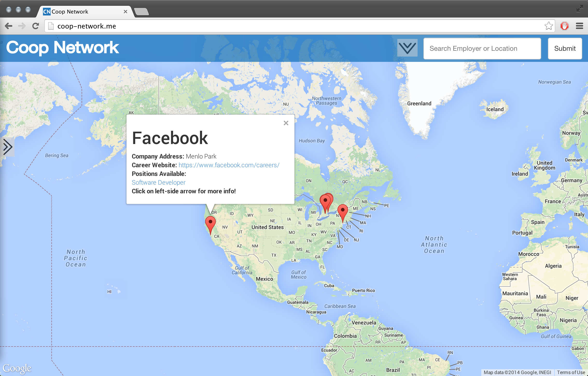Screen dimensions: 588x376
Task: Click the Terms of Use map link
Action: pyautogui.click(x=571, y=372)
